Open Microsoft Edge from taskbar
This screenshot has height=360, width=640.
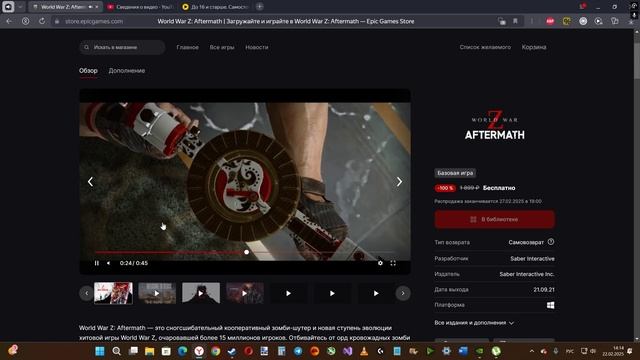(182, 351)
